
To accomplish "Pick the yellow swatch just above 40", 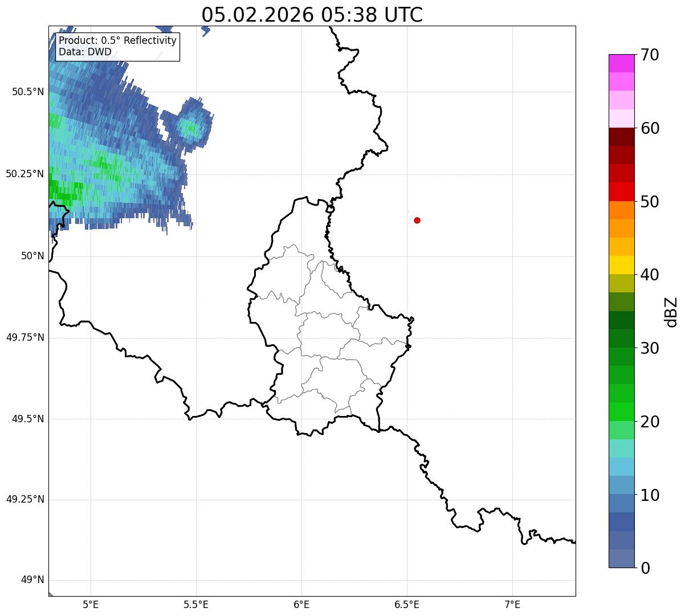I will tap(621, 265).
